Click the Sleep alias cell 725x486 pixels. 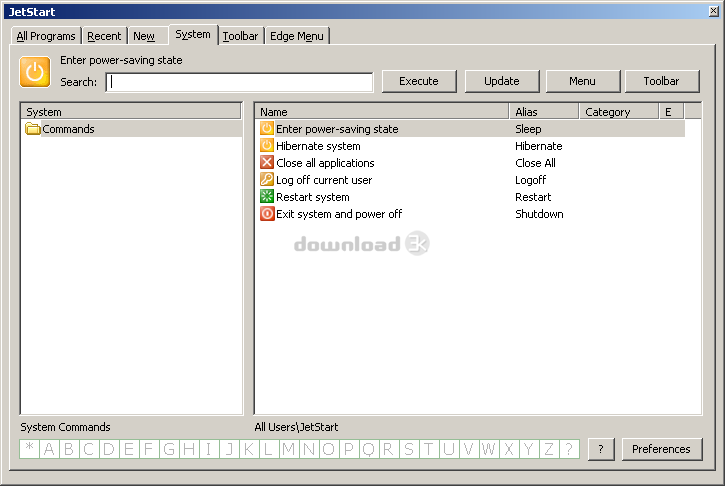(x=528, y=129)
